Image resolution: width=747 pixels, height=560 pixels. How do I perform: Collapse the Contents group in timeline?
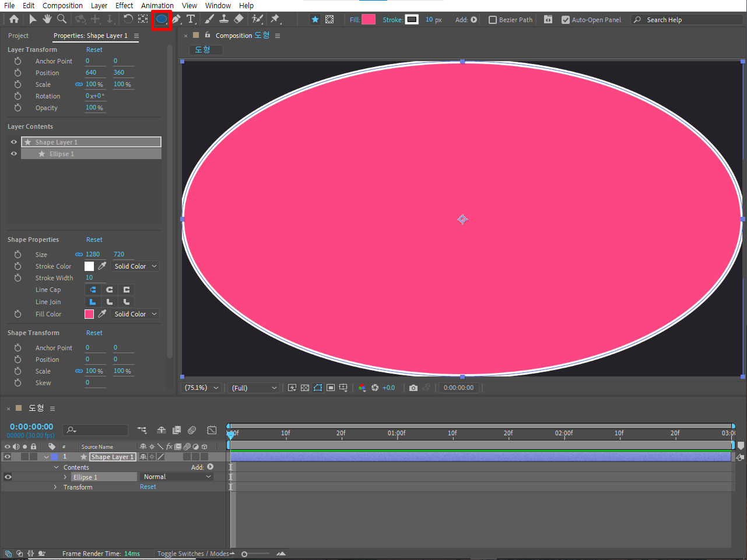point(57,467)
